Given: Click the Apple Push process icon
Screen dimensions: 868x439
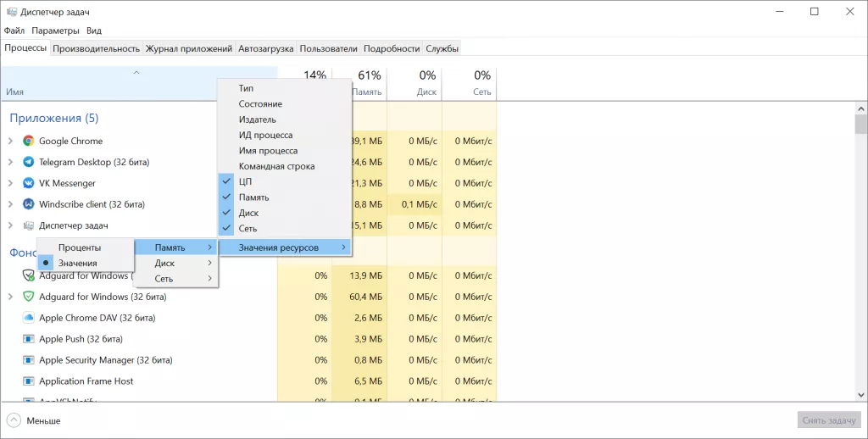Looking at the screenshot, I should (28, 339).
